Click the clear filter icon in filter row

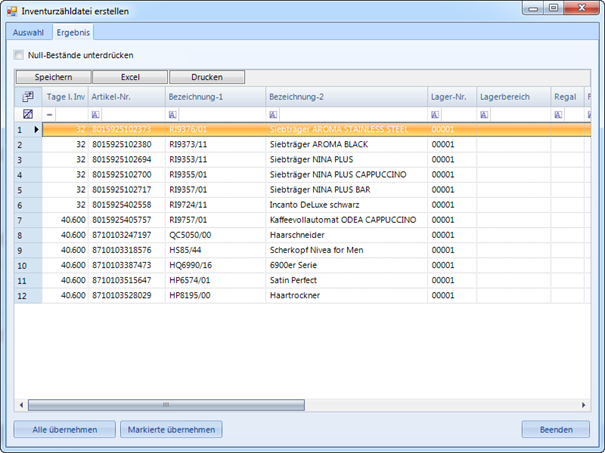coord(28,114)
